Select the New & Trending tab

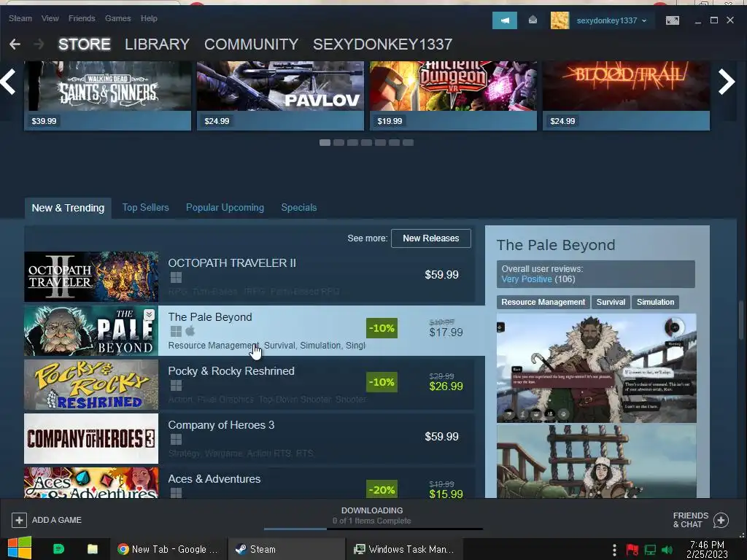tap(68, 208)
